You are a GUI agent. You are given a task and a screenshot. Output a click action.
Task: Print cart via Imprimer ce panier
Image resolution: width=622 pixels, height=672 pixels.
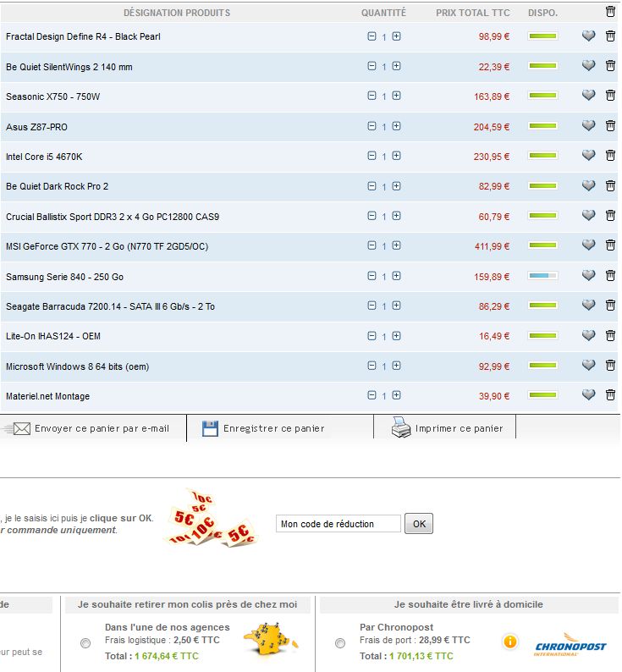pyautogui.click(x=447, y=427)
